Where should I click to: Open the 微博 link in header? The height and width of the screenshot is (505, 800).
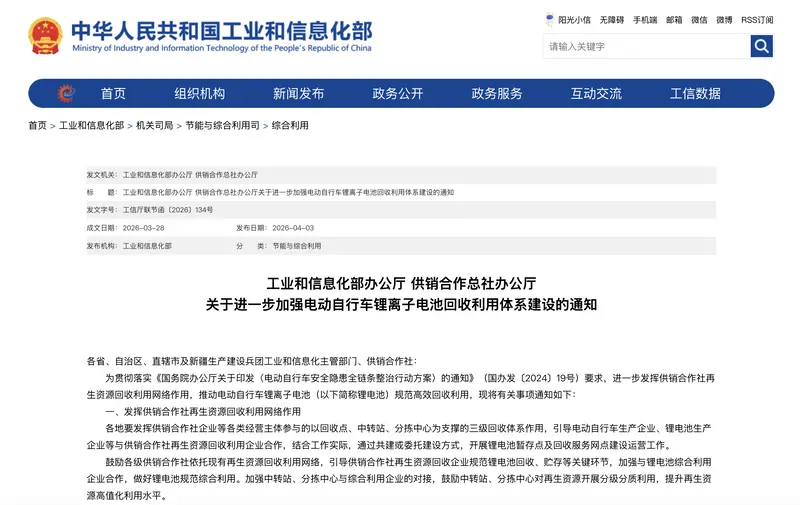pyautogui.click(x=724, y=19)
